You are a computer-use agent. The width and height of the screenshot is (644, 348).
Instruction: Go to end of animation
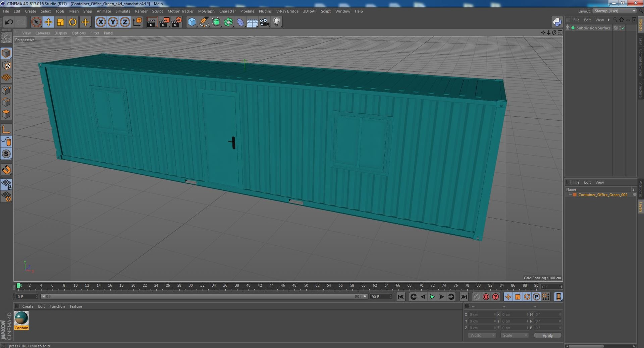click(464, 297)
